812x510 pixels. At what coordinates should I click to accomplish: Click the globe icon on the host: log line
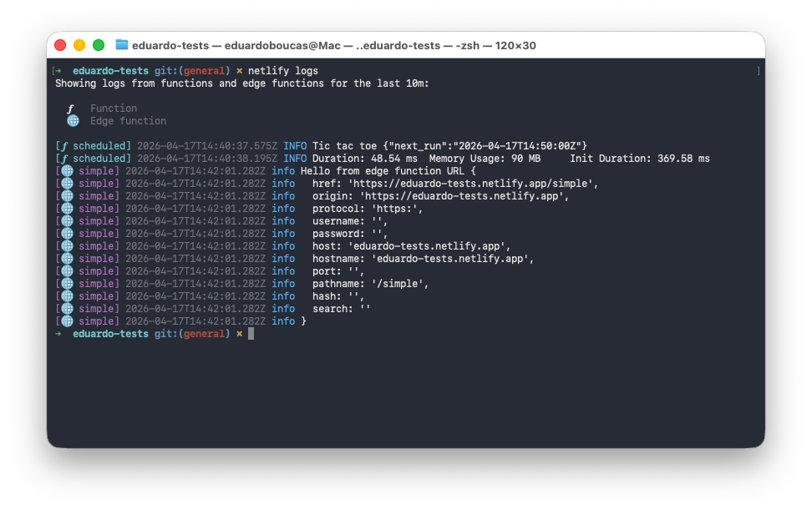tap(68, 246)
